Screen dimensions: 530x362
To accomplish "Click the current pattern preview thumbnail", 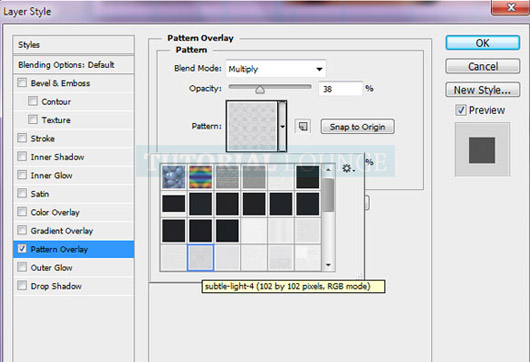I will [x=252, y=126].
